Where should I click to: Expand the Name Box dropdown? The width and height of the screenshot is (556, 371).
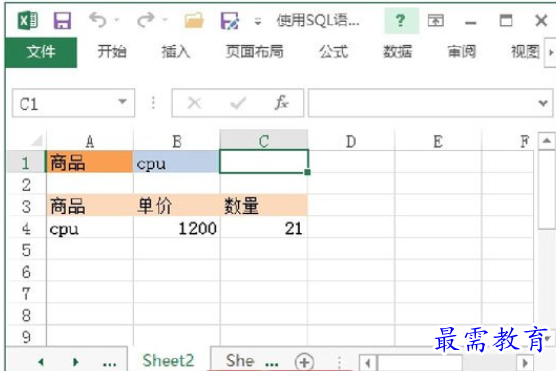(123, 102)
